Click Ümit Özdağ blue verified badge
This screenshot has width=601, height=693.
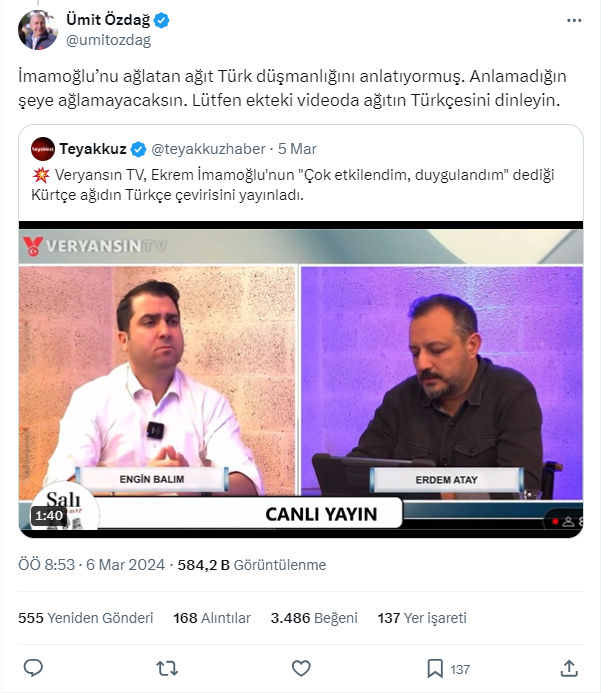pyautogui.click(x=161, y=20)
